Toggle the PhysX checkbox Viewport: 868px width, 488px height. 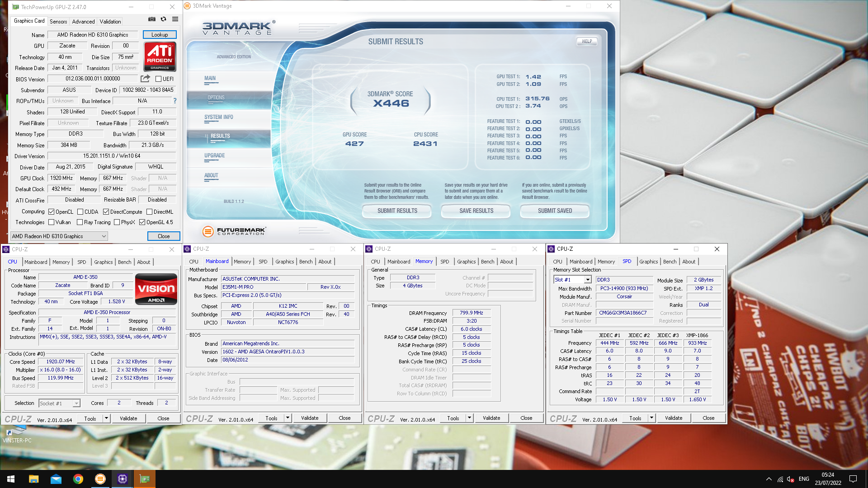(x=117, y=222)
